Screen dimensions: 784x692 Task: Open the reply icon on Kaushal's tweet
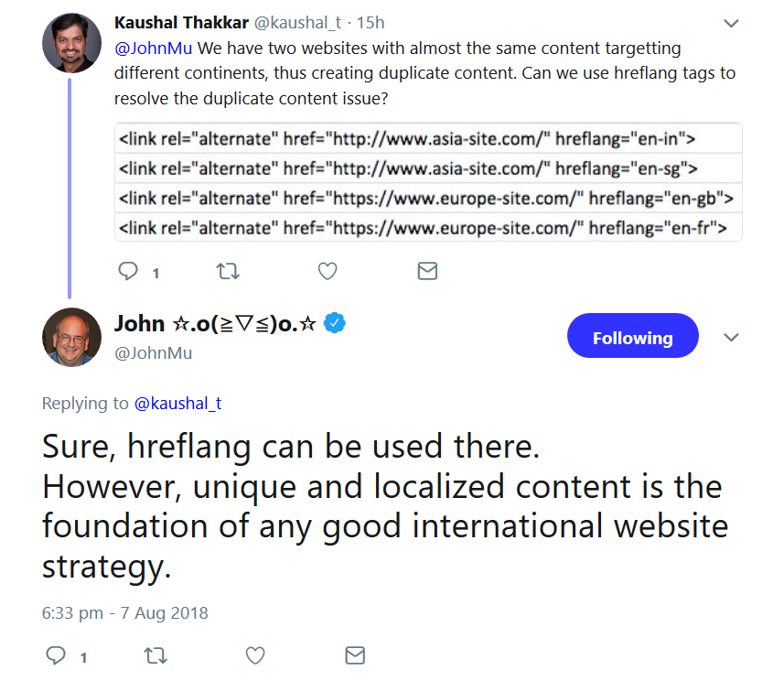[127, 271]
